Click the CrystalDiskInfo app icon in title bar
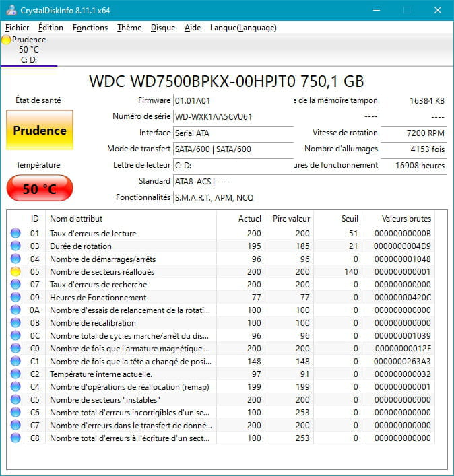 click(11, 10)
